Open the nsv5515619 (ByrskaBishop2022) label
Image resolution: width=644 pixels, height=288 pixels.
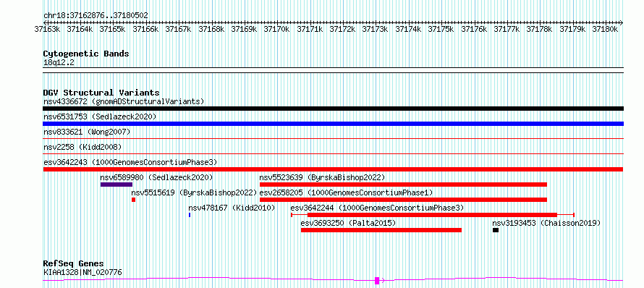(x=194, y=192)
